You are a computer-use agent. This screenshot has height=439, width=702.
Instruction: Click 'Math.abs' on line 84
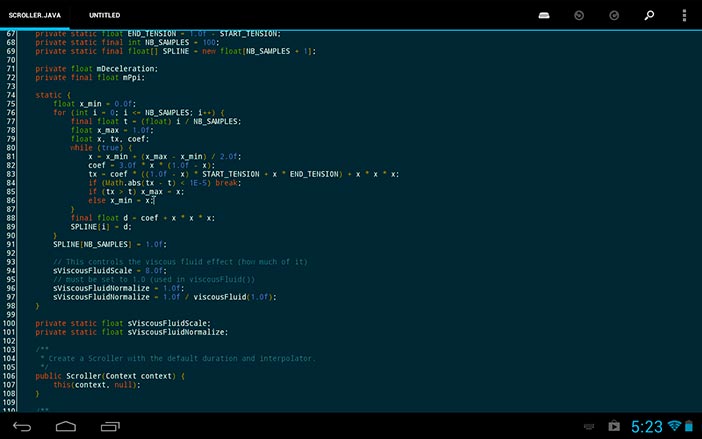[123, 183]
